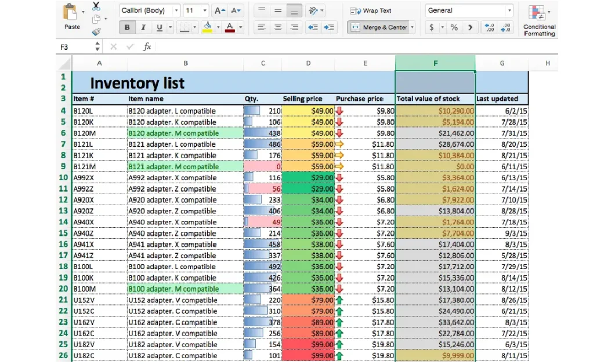Select the Decrease Font Size icon

coord(235,10)
